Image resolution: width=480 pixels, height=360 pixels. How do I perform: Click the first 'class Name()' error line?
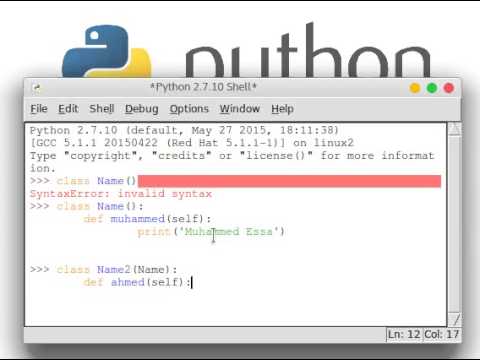83,181
